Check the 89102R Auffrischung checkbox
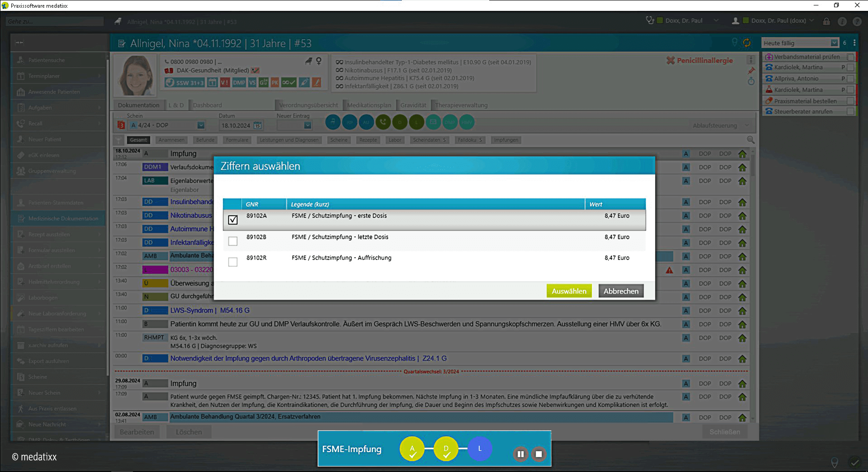Screen dimensions: 868x472 tap(233, 262)
